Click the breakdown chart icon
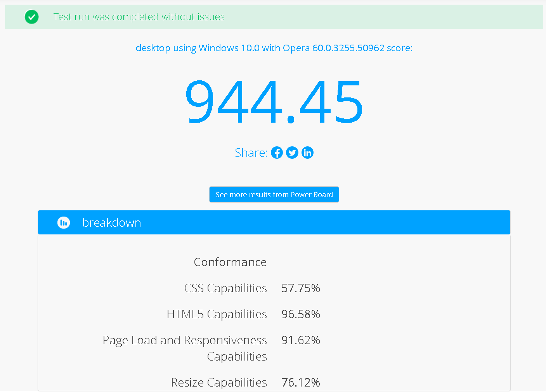The height and width of the screenshot is (392, 546). (x=64, y=222)
